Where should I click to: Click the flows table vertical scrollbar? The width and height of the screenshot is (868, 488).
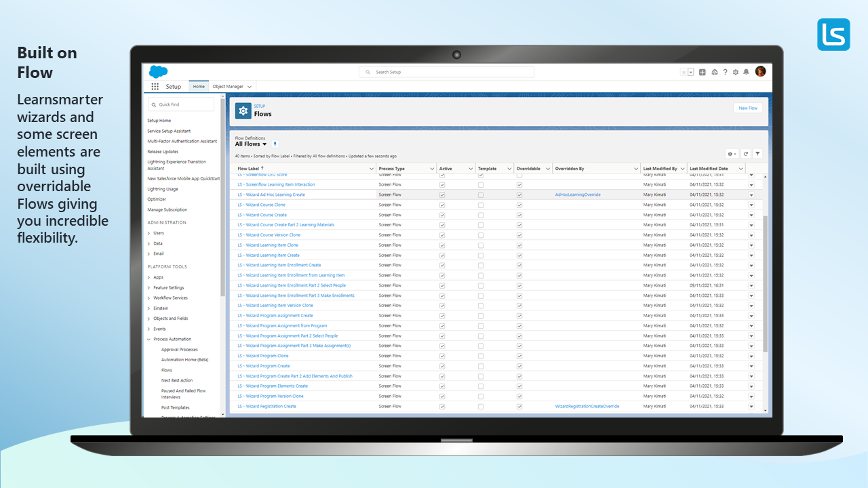766,285
